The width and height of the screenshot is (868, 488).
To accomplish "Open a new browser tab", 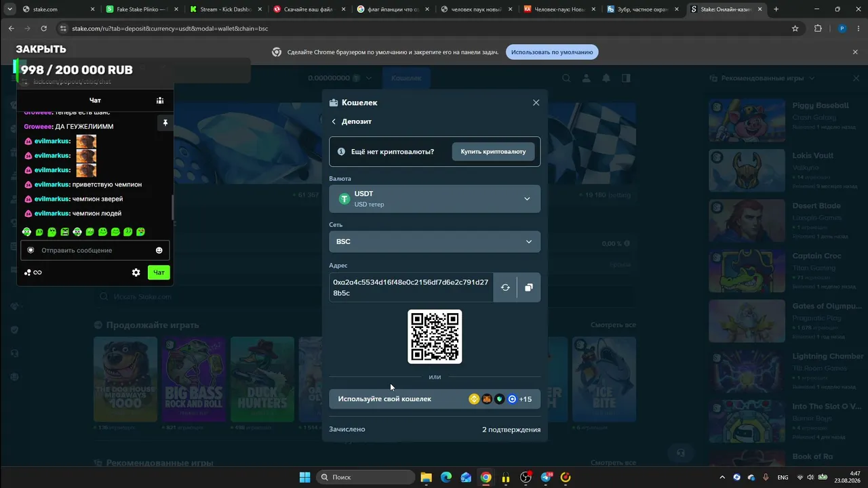I will pos(776,9).
